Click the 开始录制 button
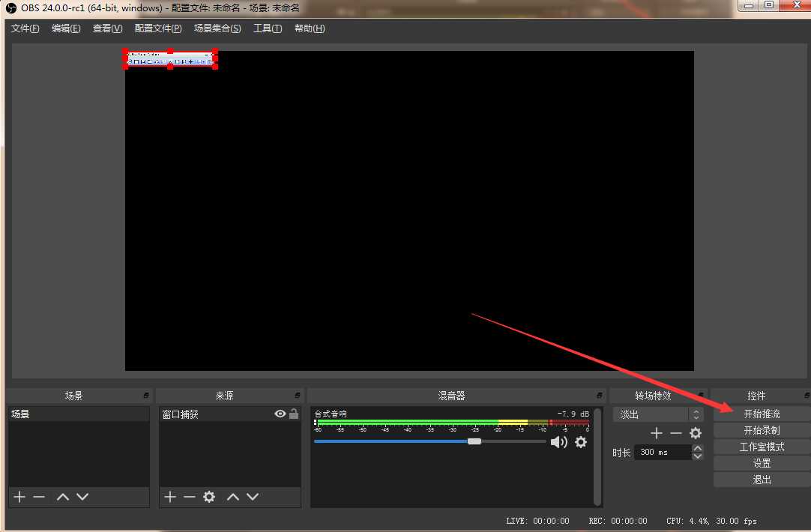Image resolution: width=811 pixels, height=532 pixels. [762, 430]
